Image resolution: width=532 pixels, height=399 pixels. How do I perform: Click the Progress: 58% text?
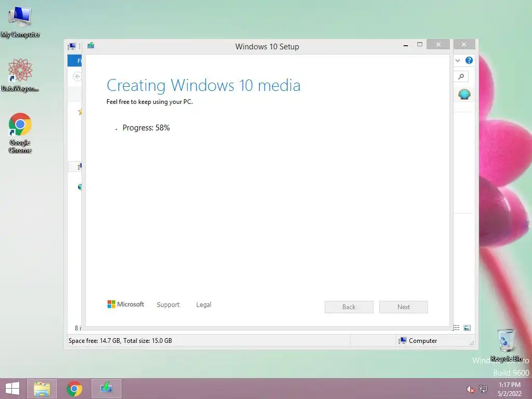click(x=146, y=128)
